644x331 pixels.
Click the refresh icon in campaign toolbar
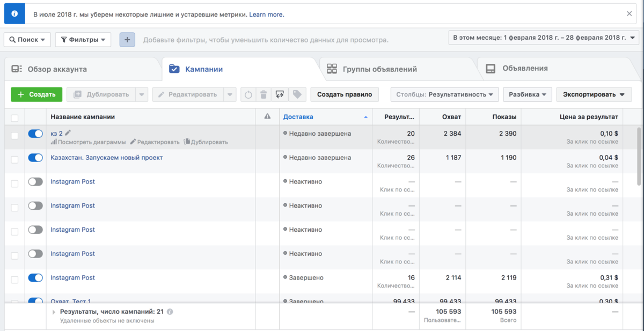tap(248, 94)
